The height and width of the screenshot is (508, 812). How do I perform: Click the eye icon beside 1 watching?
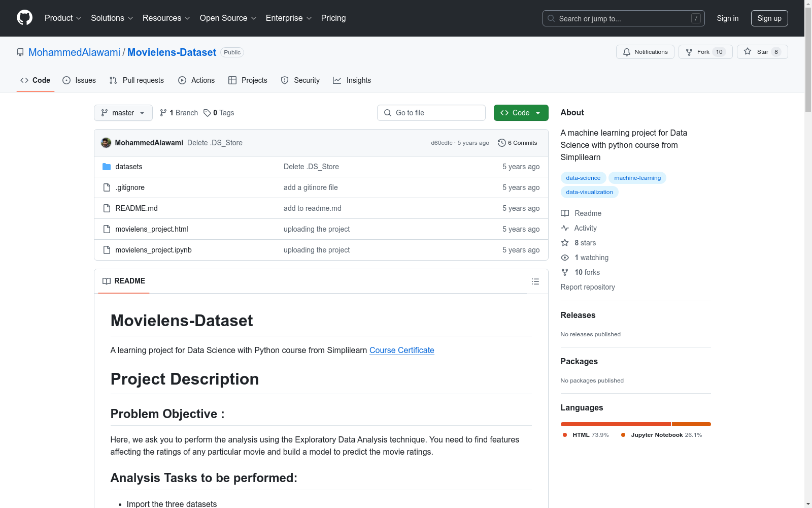(565, 258)
